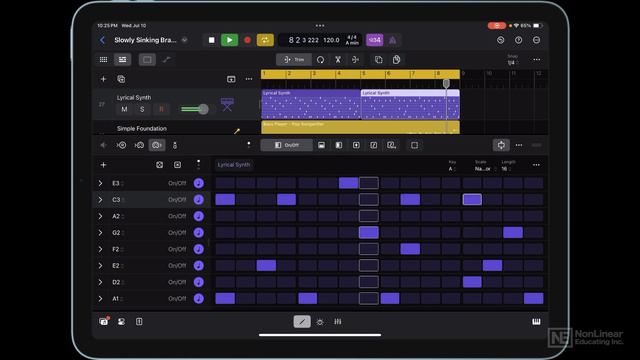The image size is (640, 360).
Task: Expand the C3 row
Action: coord(100,200)
